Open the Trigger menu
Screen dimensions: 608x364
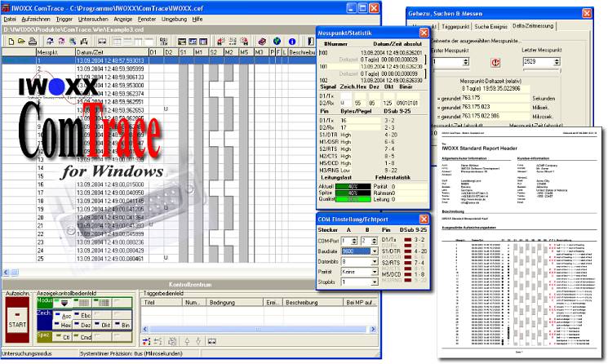click(x=64, y=19)
